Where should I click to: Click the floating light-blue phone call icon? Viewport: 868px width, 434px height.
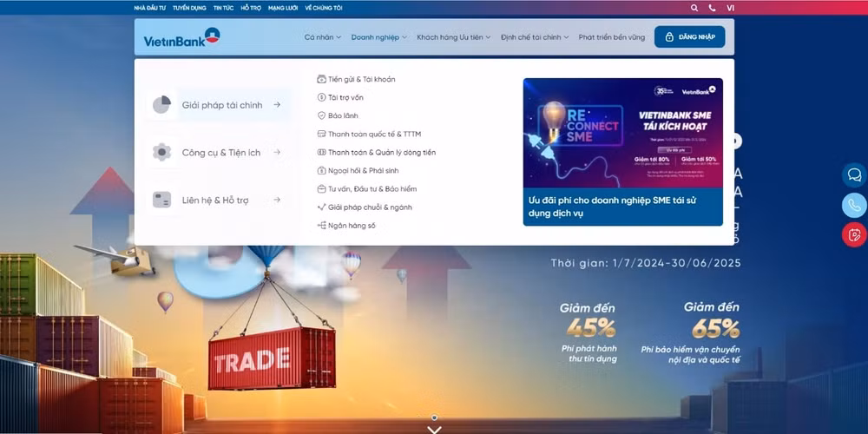(x=854, y=206)
